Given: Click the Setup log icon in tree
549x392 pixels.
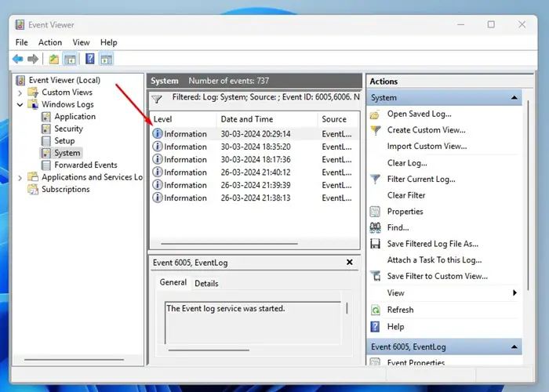Looking at the screenshot, I should 45,140.
